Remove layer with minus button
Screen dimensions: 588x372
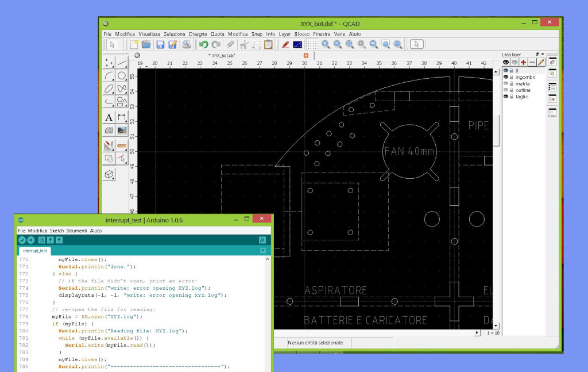click(532, 62)
